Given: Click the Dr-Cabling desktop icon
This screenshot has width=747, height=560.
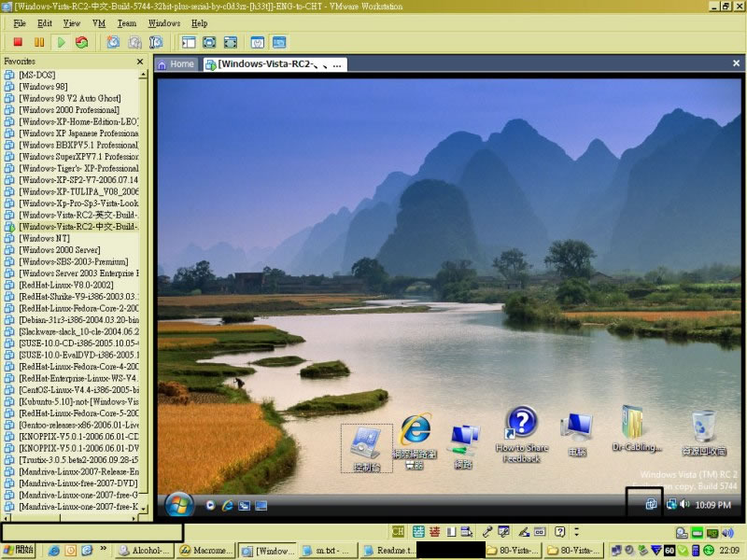Looking at the screenshot, I should pos(636,428).
